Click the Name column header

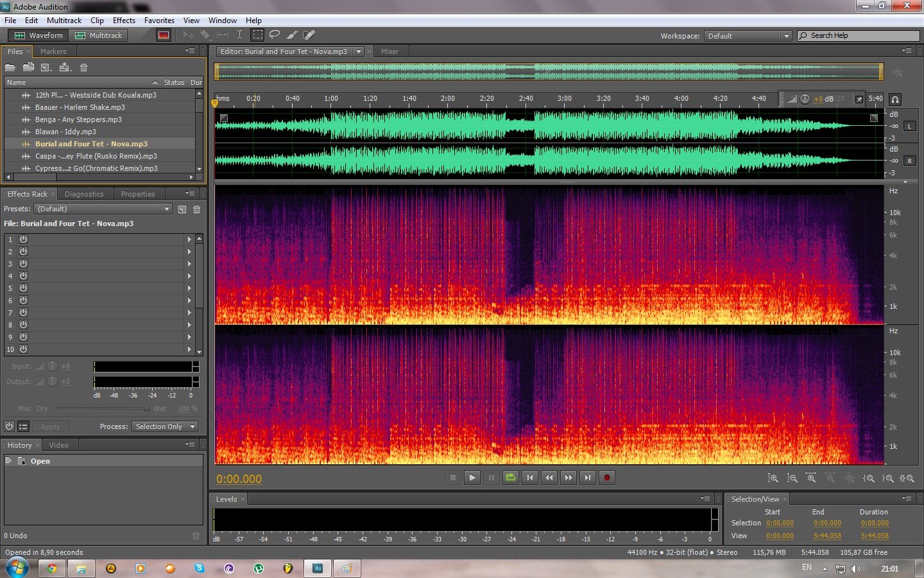pos(82,82)
